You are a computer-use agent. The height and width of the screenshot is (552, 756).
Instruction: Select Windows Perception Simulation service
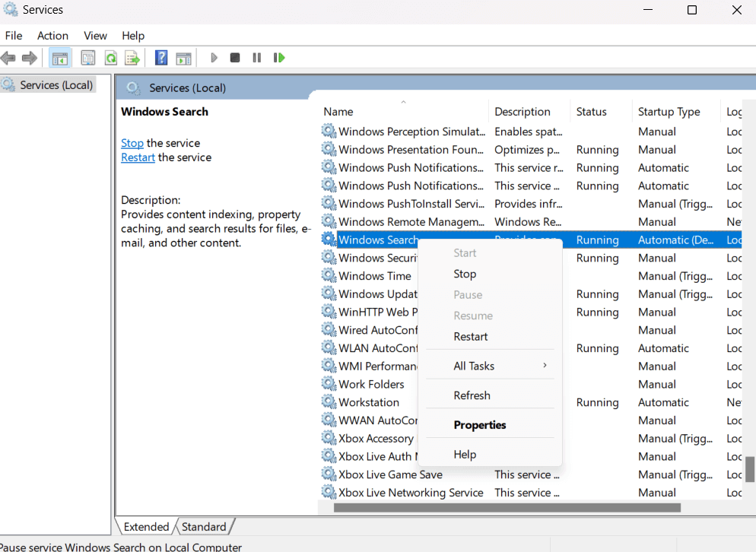[x=411, y=132]
